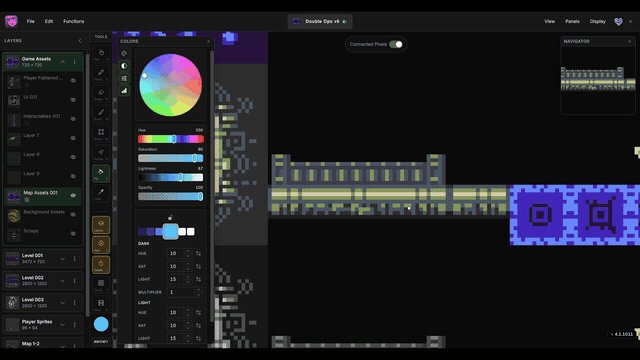Click the sliders icon in Colors panel
The image size is (640, 360).
tap(124, 78)
